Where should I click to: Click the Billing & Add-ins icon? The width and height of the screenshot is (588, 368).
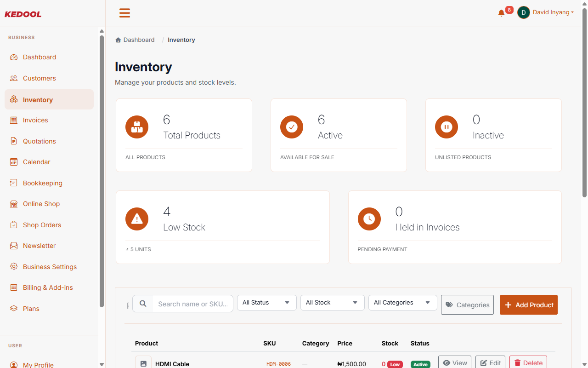(14, 287)
